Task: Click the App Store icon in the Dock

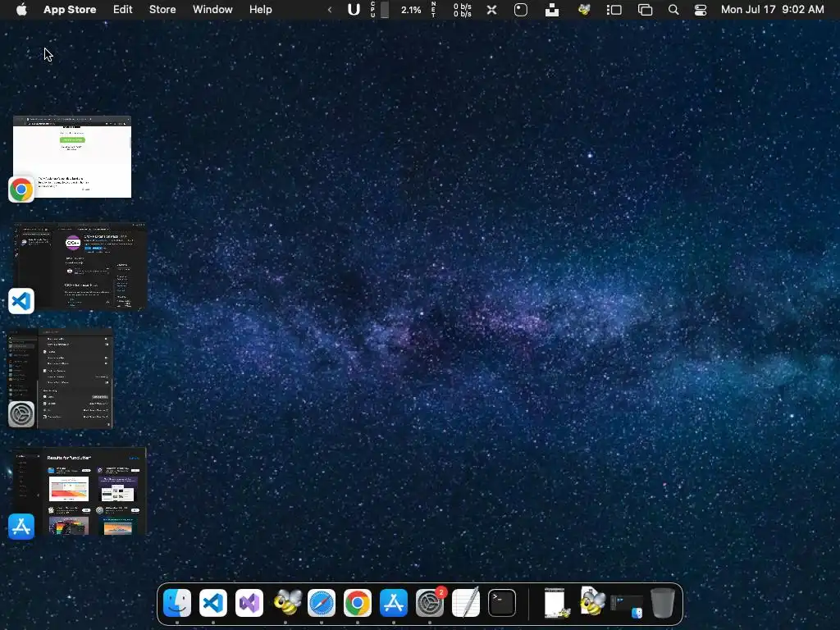Action: tap(394, 603)
